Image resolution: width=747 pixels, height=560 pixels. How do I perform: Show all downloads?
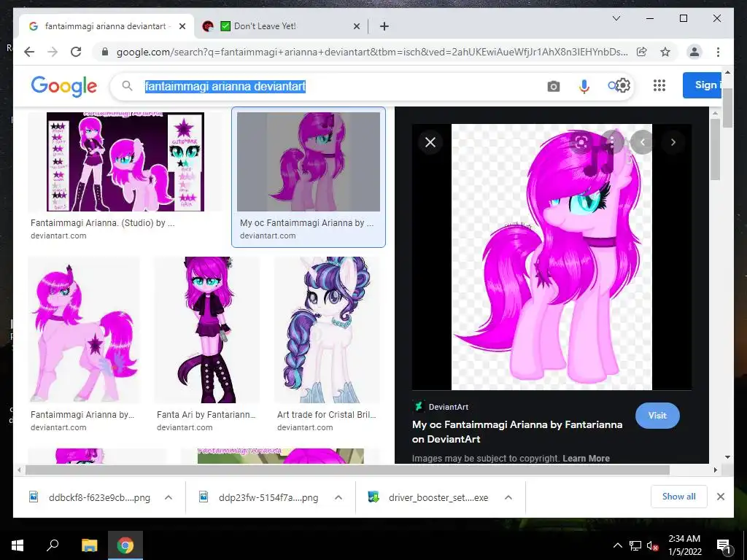(x=678, y=496)
